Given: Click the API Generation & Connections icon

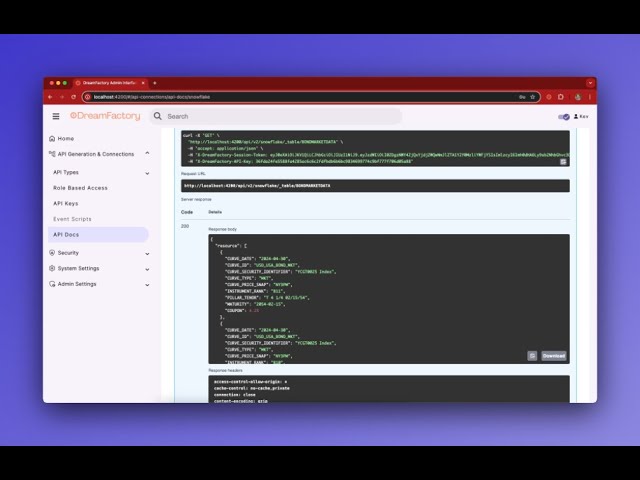Looking at the screenshot, I should (52, 154).
